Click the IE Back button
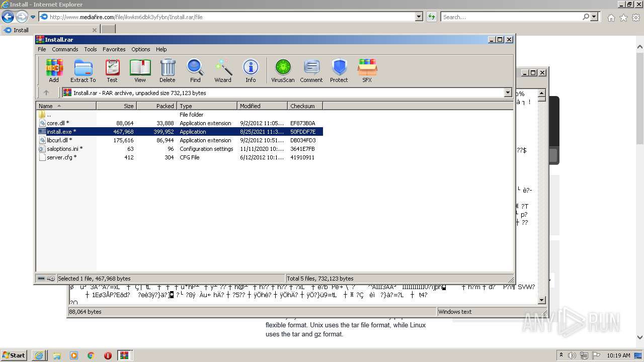 coord(8,17)
